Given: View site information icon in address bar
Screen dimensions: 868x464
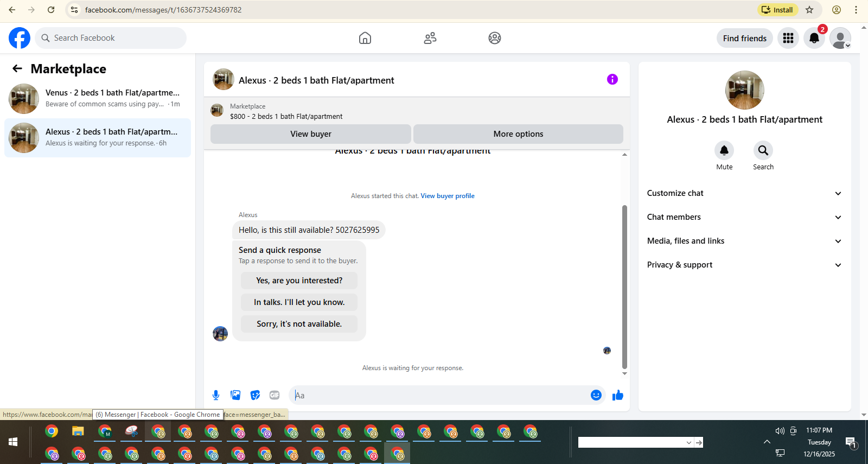Looking at the screenshot, I should click(x=74, y=10).
